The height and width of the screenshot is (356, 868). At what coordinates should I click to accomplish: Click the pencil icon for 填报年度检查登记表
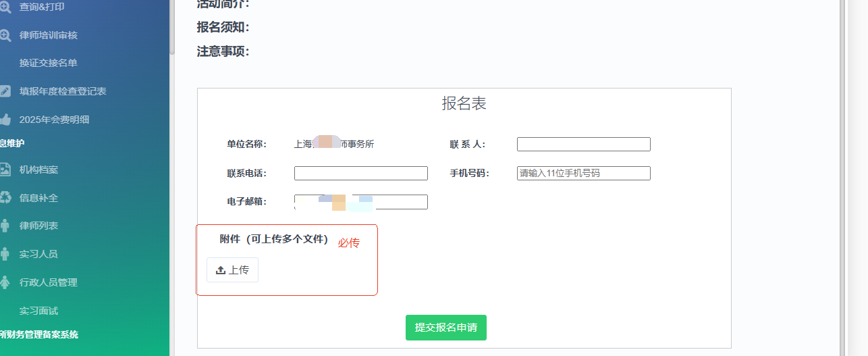click(x=5, y=91)
